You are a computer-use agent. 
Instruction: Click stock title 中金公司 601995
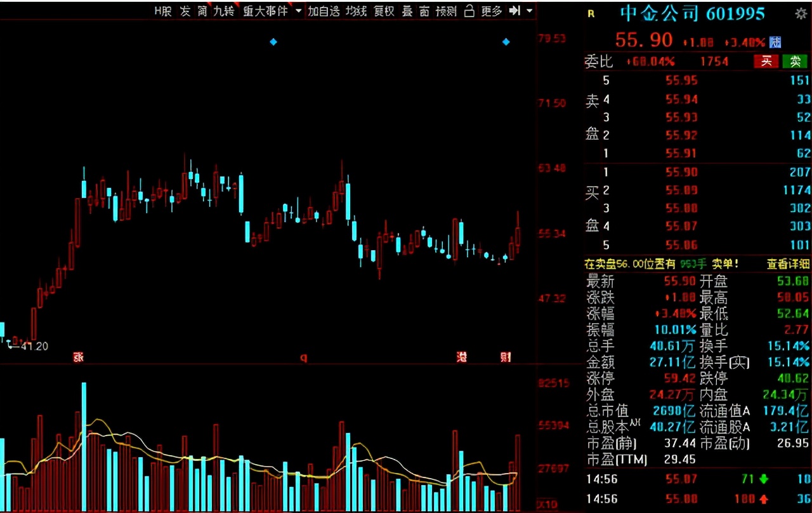tap(692, 13)
